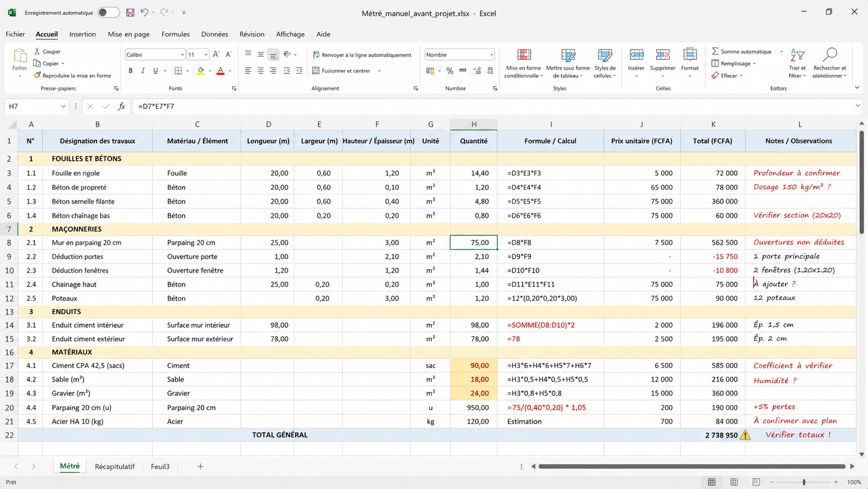868x489 pixels.
Task: Click the warning icon beside Total Général
Action: pos(745,435)
